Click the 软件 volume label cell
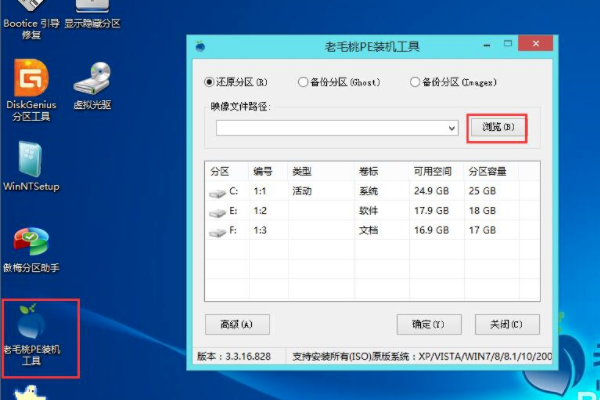The image size is (600, 400). [x=368, y=211]
